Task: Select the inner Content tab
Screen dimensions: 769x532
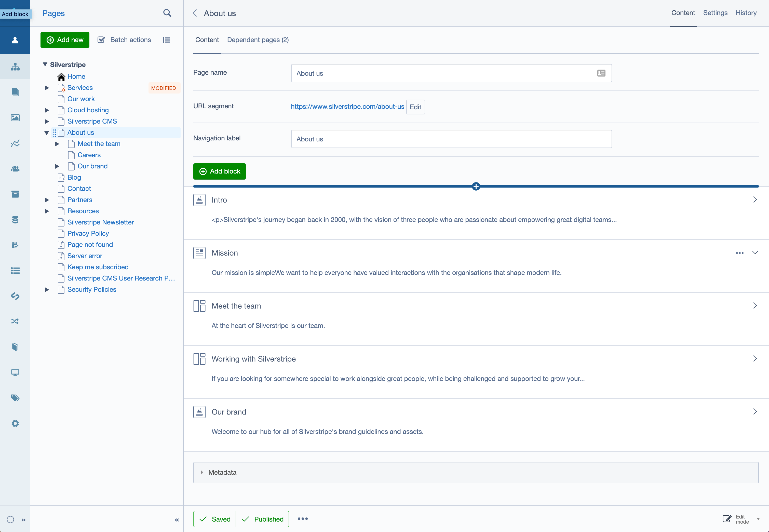Action: (x=207, y=40)
